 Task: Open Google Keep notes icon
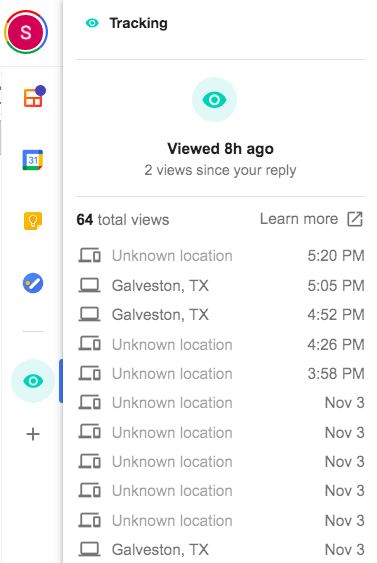pyautogui.click(x=33, y=220)
